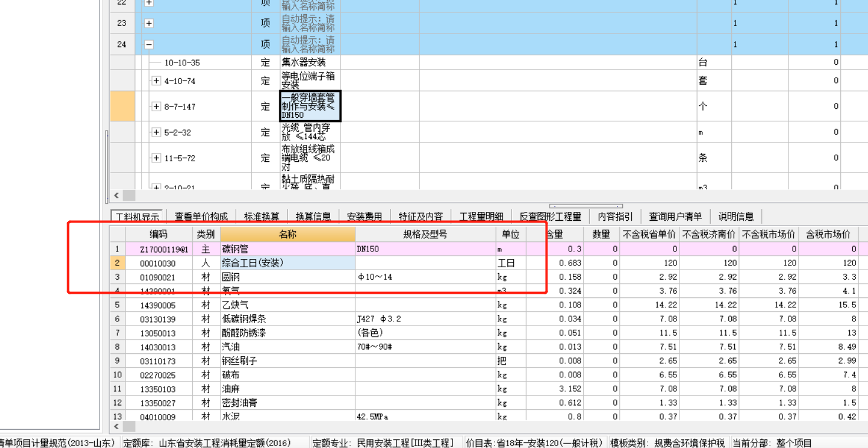This screenshot has width=868, height=448.
Task: Select row header 23 in upper grid
Action: pyautogui.click(x=122, y=24)
